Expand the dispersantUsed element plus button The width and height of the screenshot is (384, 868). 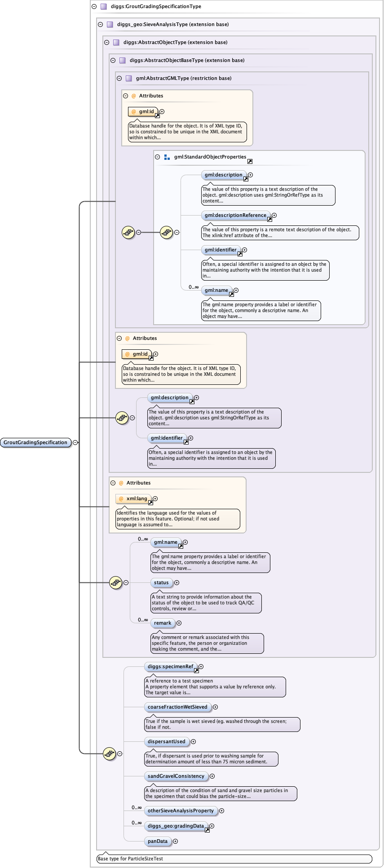point(193,741)
